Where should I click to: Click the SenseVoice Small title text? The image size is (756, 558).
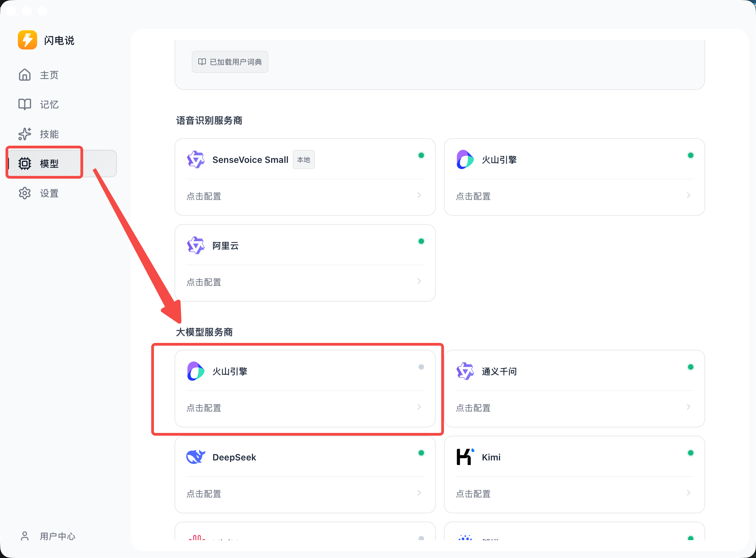(x=250, y=160)
